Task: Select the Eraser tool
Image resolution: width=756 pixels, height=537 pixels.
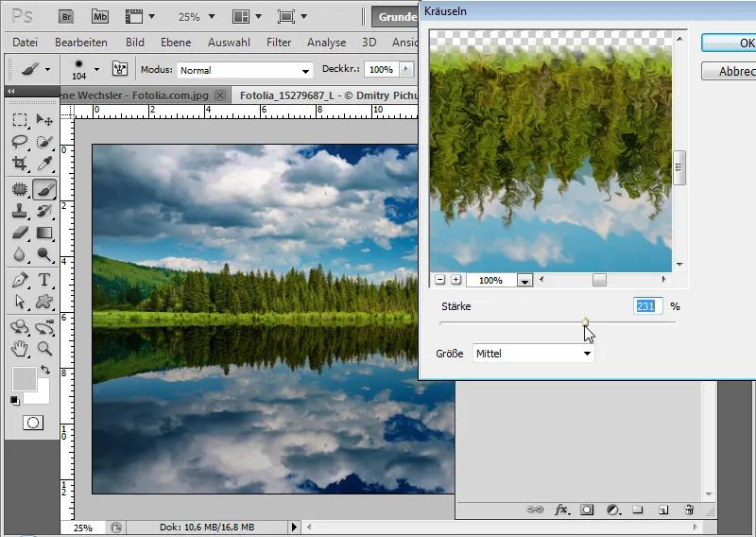Action: pos(20,233)
